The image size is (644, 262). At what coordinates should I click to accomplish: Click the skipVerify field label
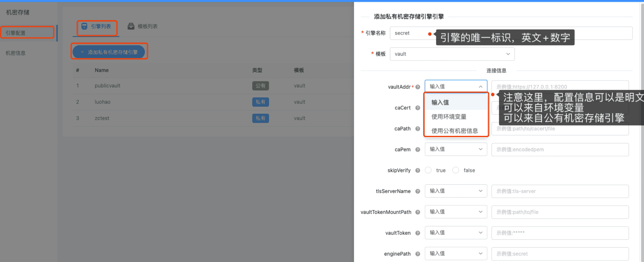click(x=399, y=170)
